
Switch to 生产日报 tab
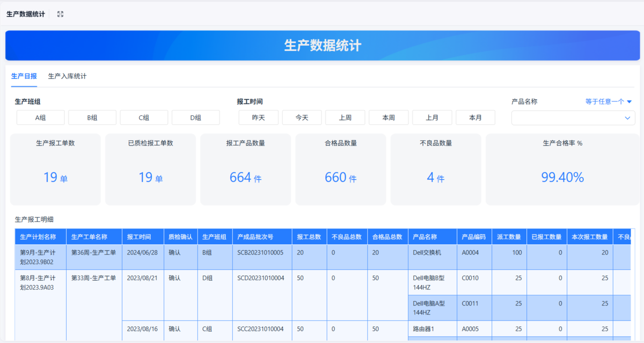point(24,76)
